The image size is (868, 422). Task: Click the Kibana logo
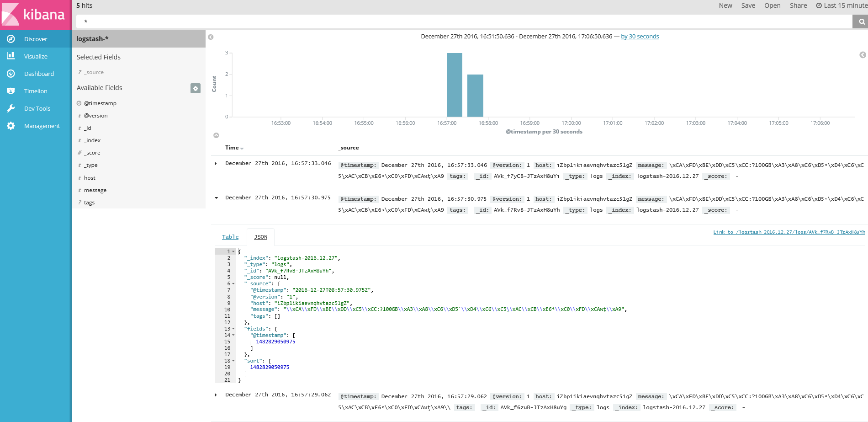pos(36,15)
